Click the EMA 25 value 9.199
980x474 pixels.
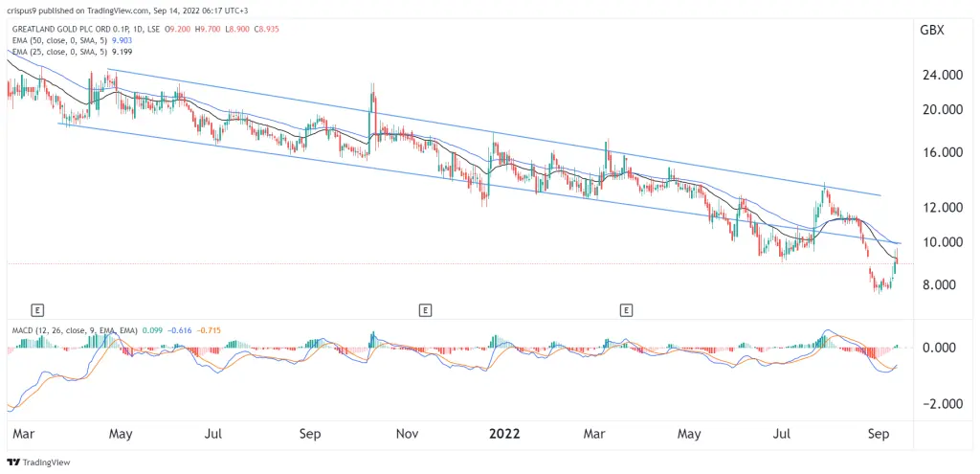click(122, 50)
